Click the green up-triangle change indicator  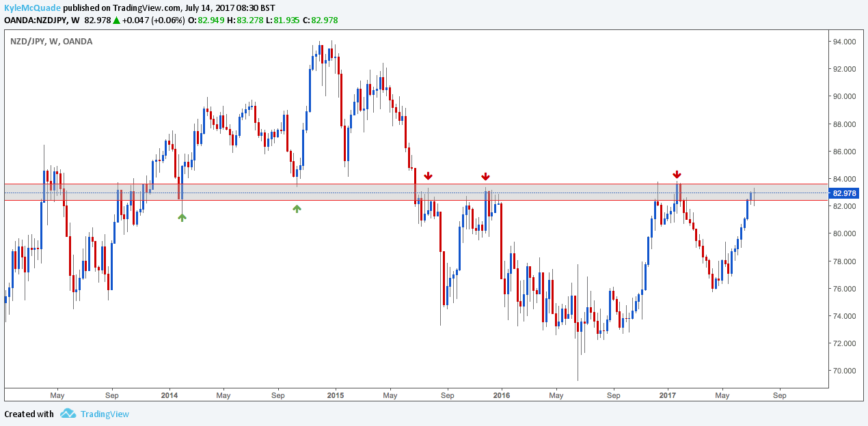117,20
